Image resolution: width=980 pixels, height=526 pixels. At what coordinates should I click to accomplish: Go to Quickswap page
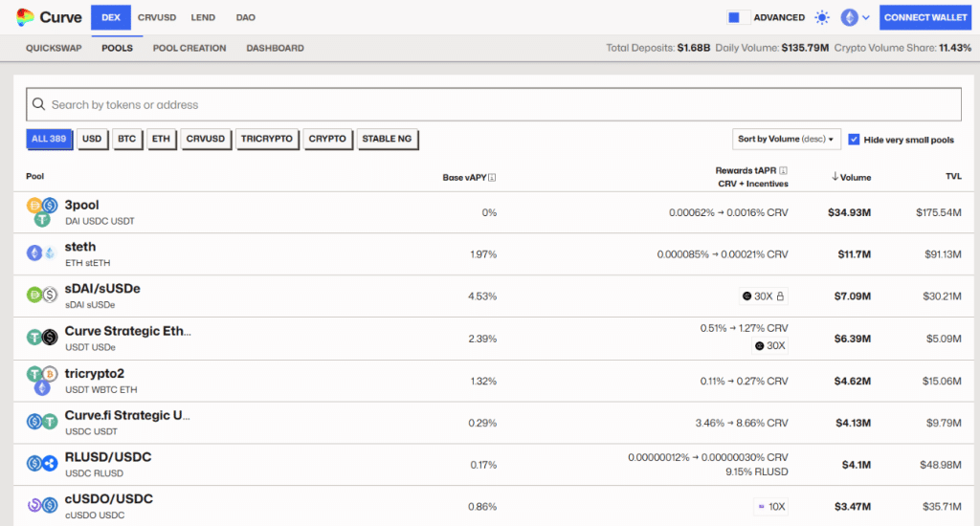[54, 48]
